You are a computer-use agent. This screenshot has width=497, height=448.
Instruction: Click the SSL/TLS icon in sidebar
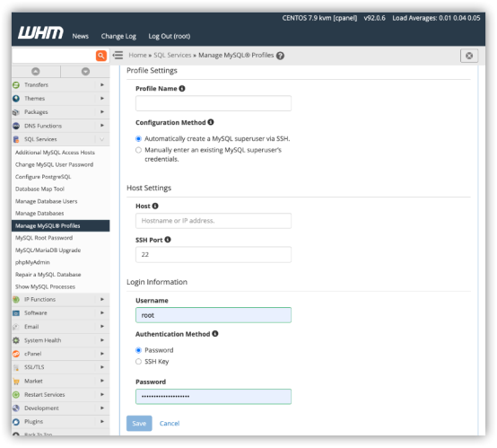pos(16,367)
